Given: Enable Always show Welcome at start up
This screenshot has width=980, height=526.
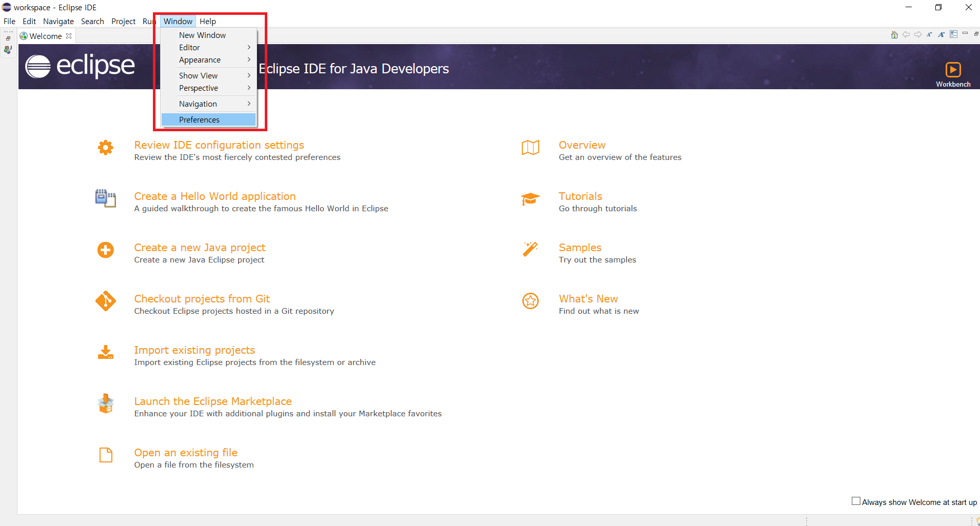Looking at the screenshot, I should [856, 501].
